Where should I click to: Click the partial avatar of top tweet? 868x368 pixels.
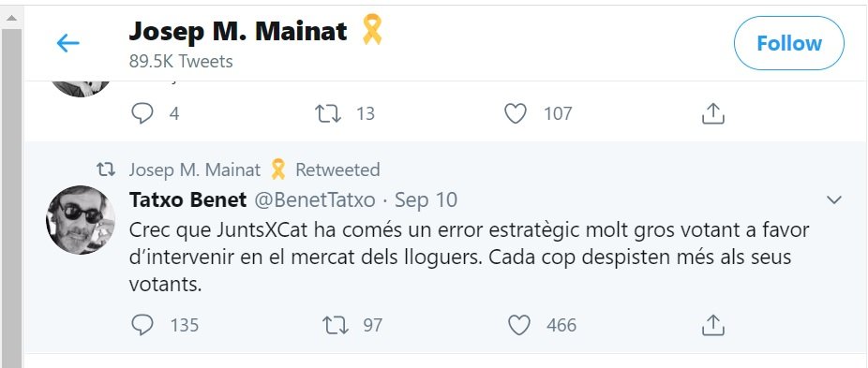pos(81,89)
